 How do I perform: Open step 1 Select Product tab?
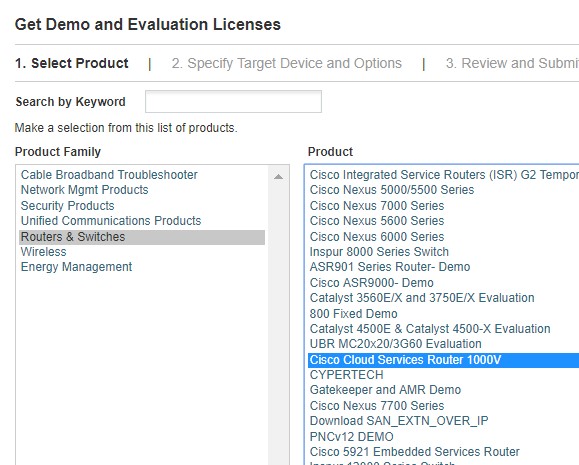(72, 63)
